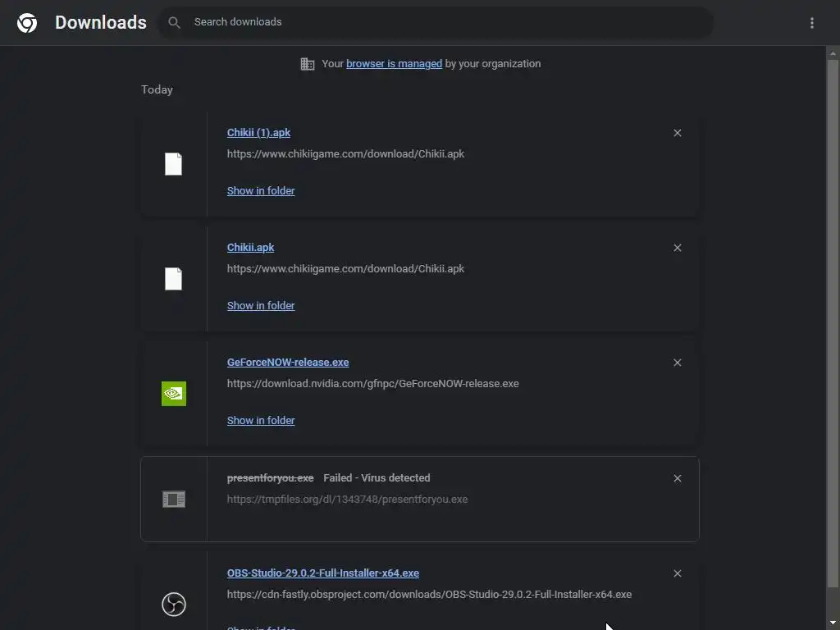Click the OBS icon for OBS-Studio installer
Image resolution: width=840 pixels, height=630 pixels.
point(174,605)
